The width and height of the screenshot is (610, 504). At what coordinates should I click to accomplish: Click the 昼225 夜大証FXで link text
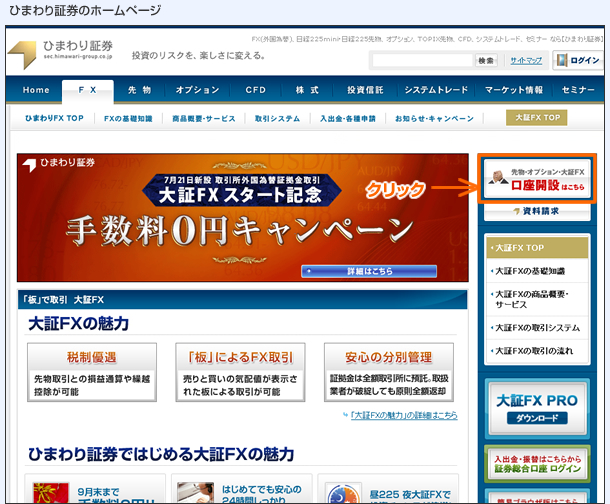pos(410,494)
